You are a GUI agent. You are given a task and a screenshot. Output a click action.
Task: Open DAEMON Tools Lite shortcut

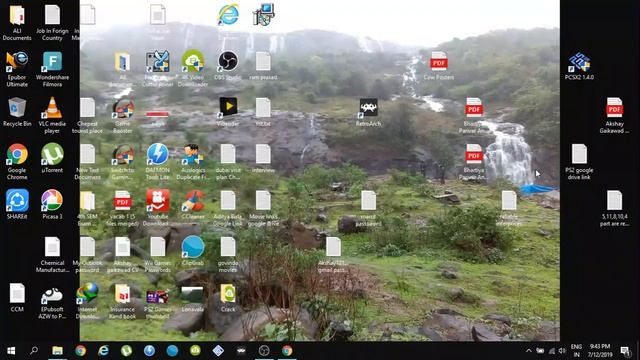pos(158,154)
